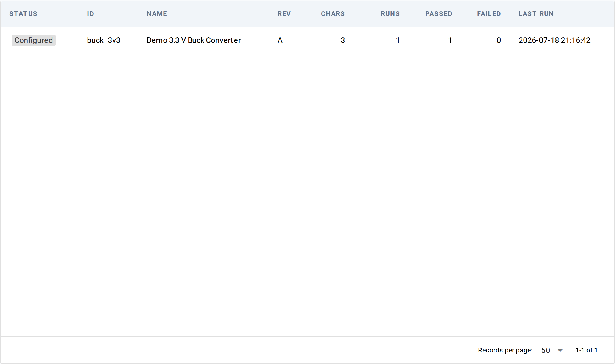615x364 pixels.
Task: Click the Records per page label
Action: click(505, 350)
